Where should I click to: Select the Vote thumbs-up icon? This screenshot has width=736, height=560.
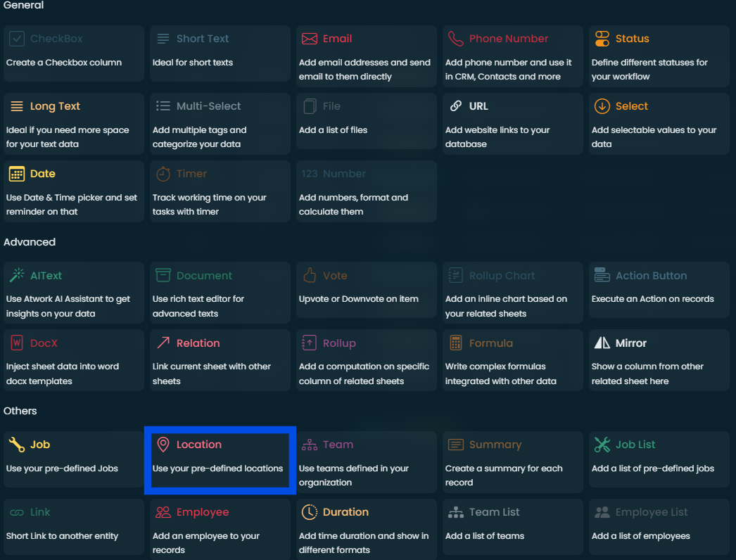(310, 275)
